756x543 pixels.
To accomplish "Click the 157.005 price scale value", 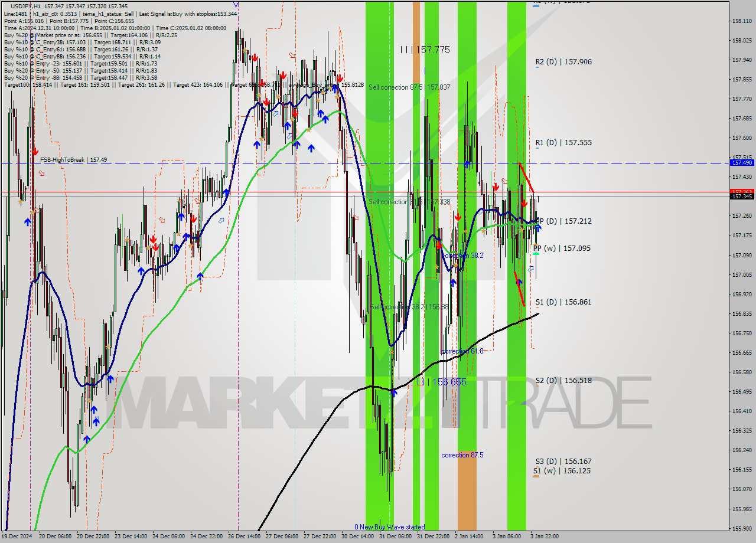I will coord(741,275).
